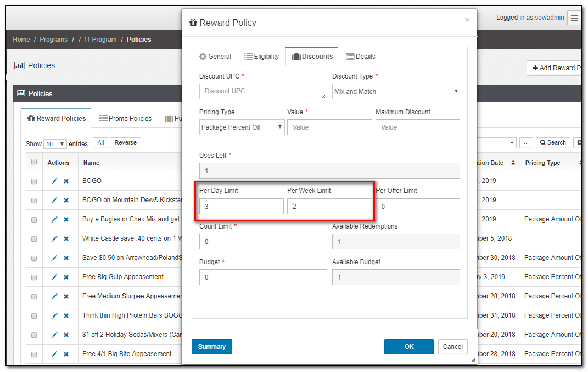The height and width of the screenshot is (372, 588).
Task: Close the Reward Policy dialog with X
Action: tap(467, 20)
